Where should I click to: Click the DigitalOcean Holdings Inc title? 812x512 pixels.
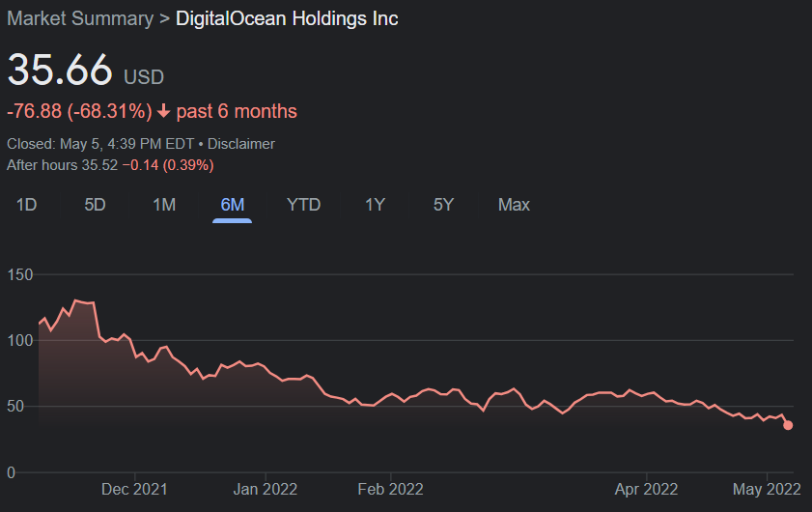[287, 18]
